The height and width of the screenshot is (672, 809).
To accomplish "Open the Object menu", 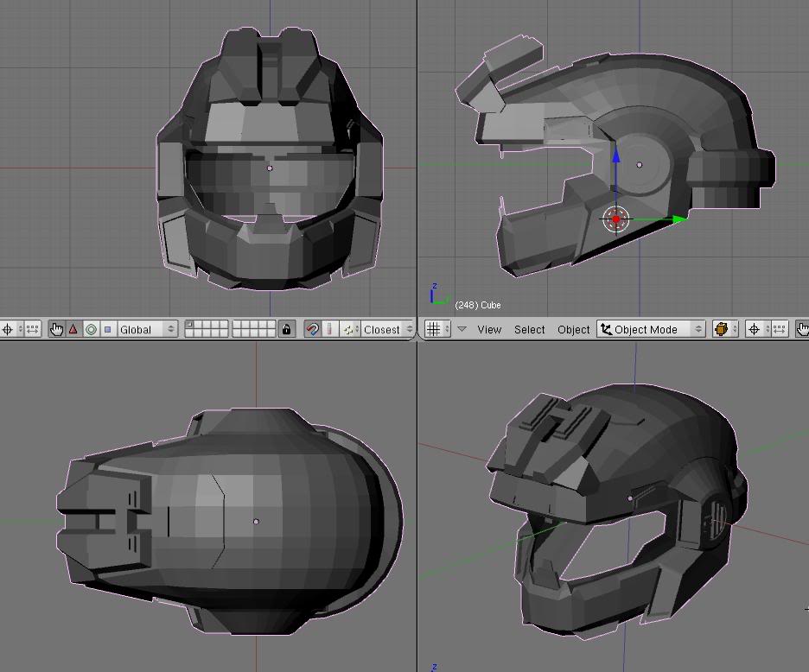I will pos(573,329).
